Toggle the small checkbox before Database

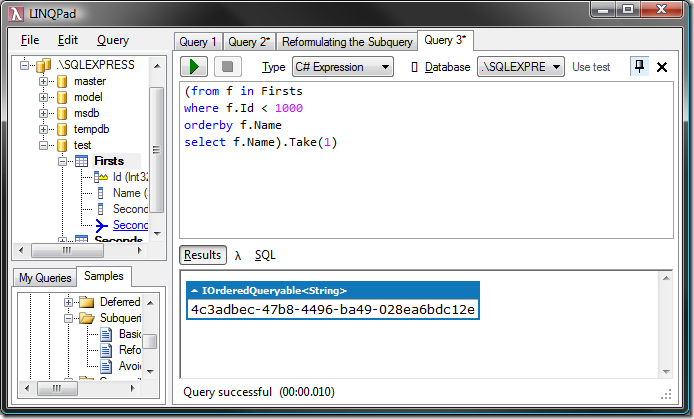(414, 67)
